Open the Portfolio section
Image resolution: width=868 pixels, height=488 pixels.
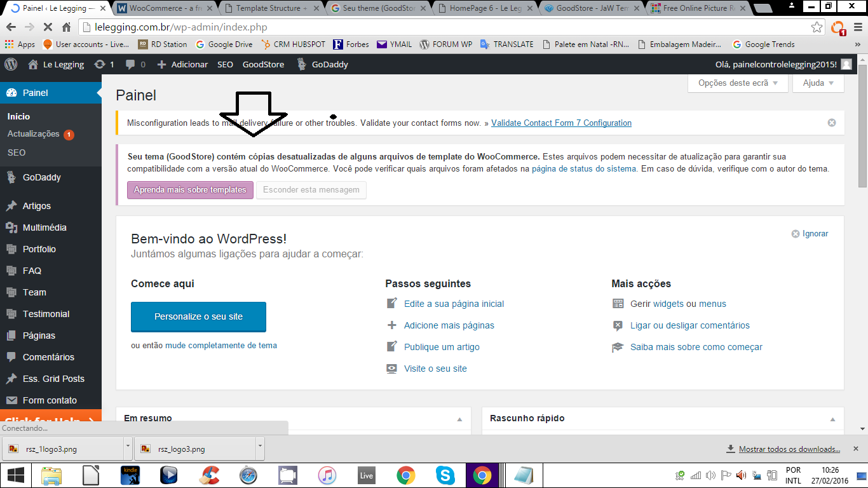click(x=51, y=249)
